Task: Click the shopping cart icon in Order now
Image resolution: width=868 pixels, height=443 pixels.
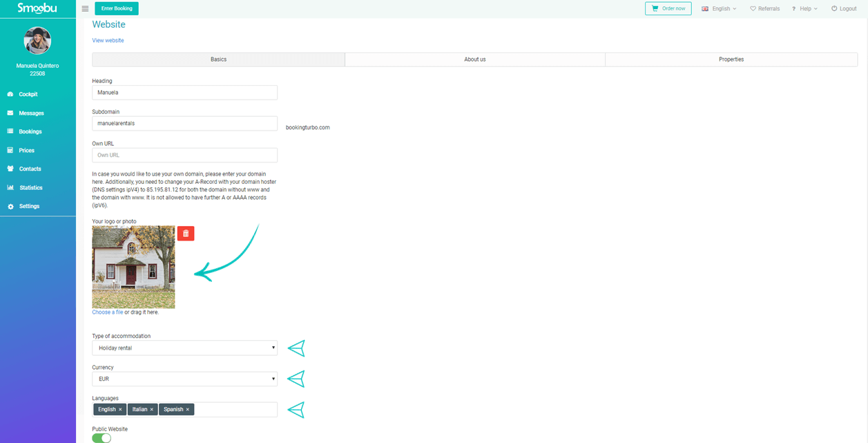Action: click(x=655, y=8)
